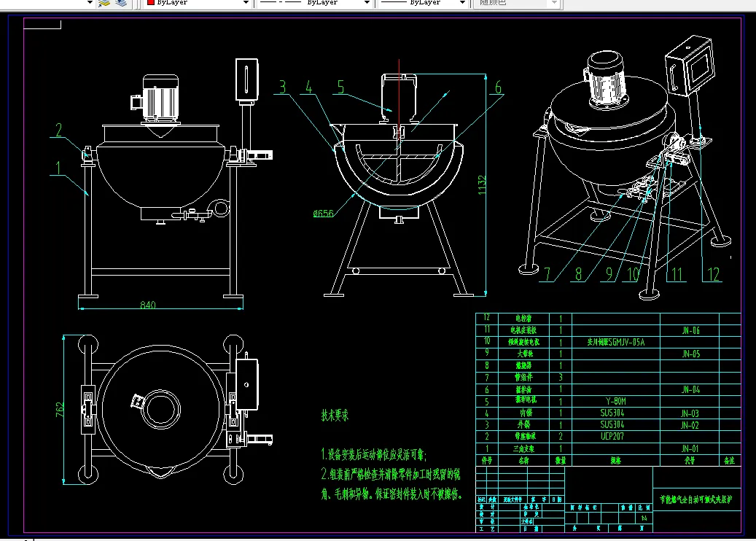Select the Y-80M specification cell

click(616, 401)
